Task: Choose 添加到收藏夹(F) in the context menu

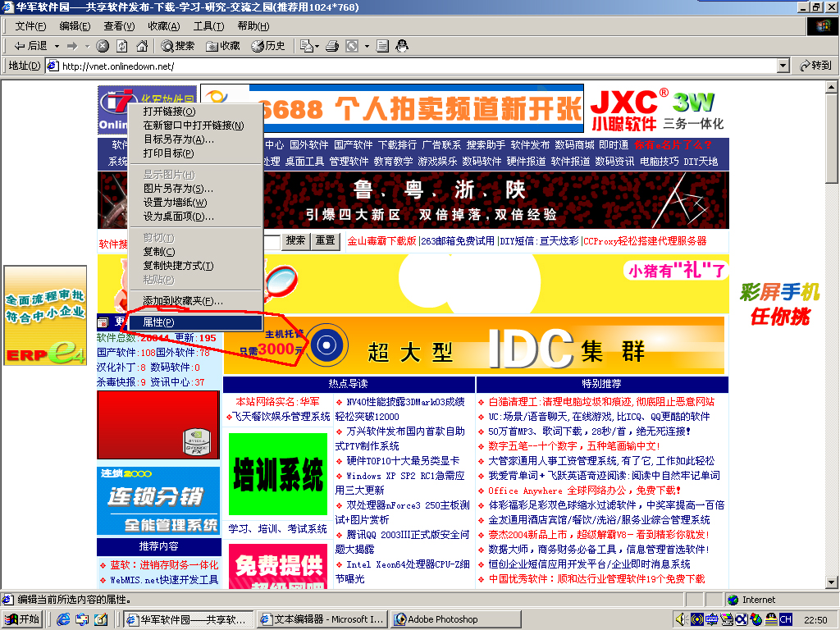Action: pos(195,301)
